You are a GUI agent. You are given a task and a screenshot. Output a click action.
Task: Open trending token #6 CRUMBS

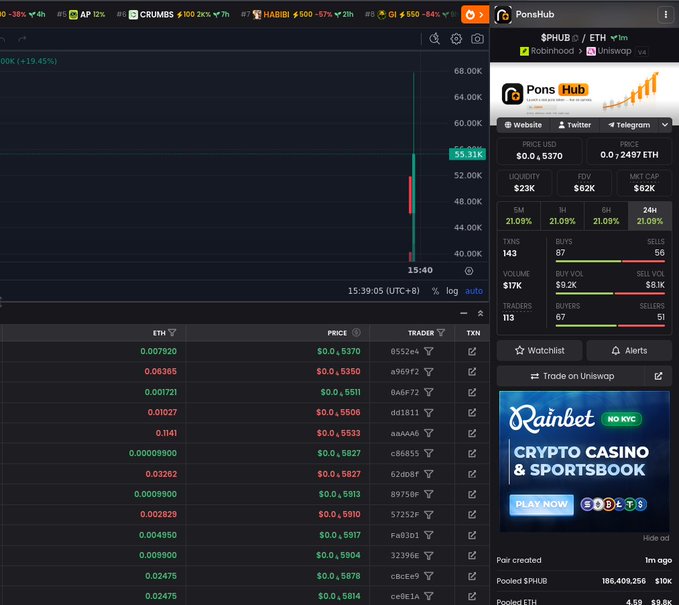(175, 14)
